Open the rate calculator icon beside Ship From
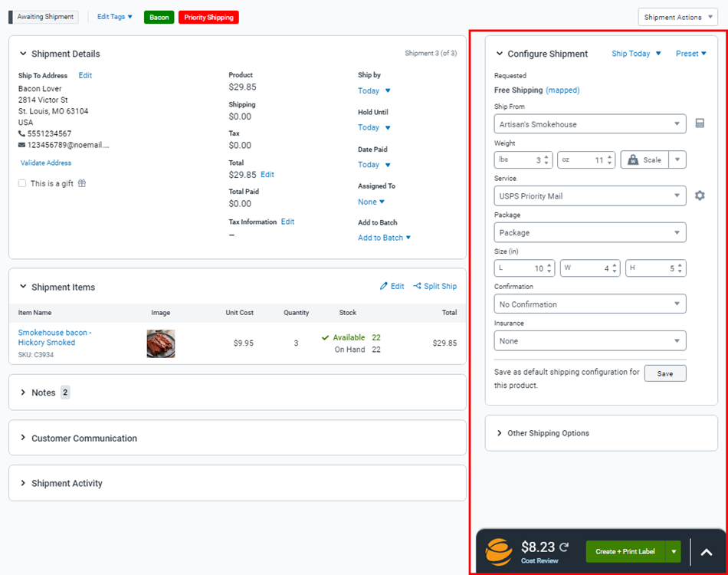728x575 pixels. 700,123
